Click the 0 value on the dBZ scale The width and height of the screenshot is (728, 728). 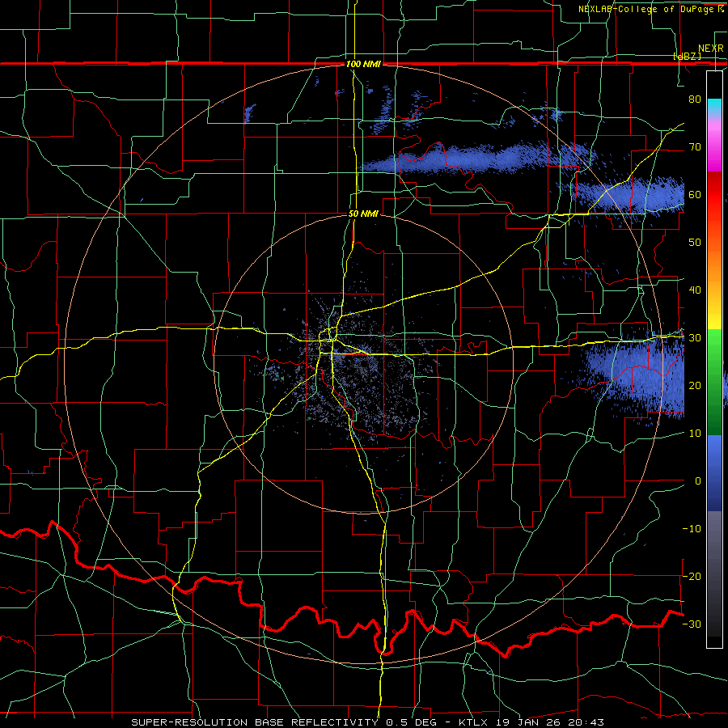pos(698,481)
